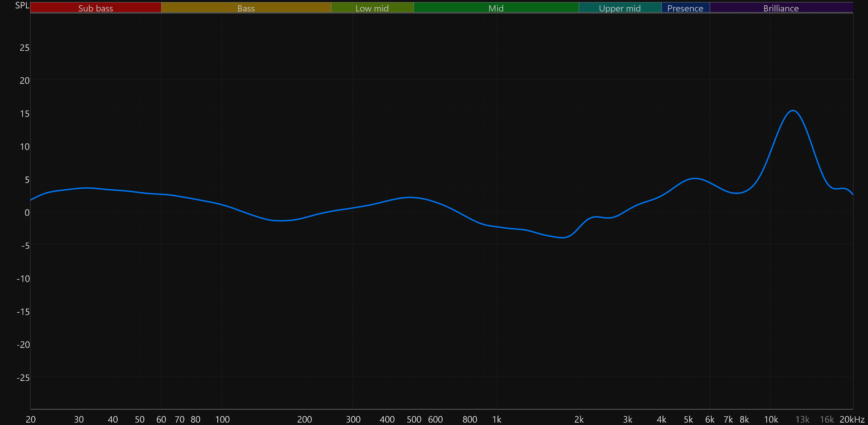Click the 0 dB level axis label
This screenshot has height=425, width=868.
pos(27,213)
